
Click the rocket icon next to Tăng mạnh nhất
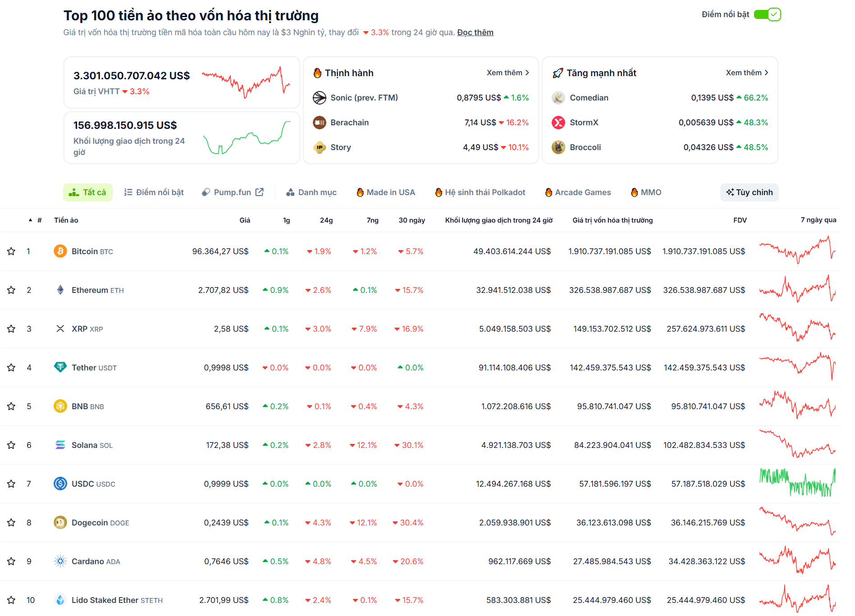click(558, 73)
